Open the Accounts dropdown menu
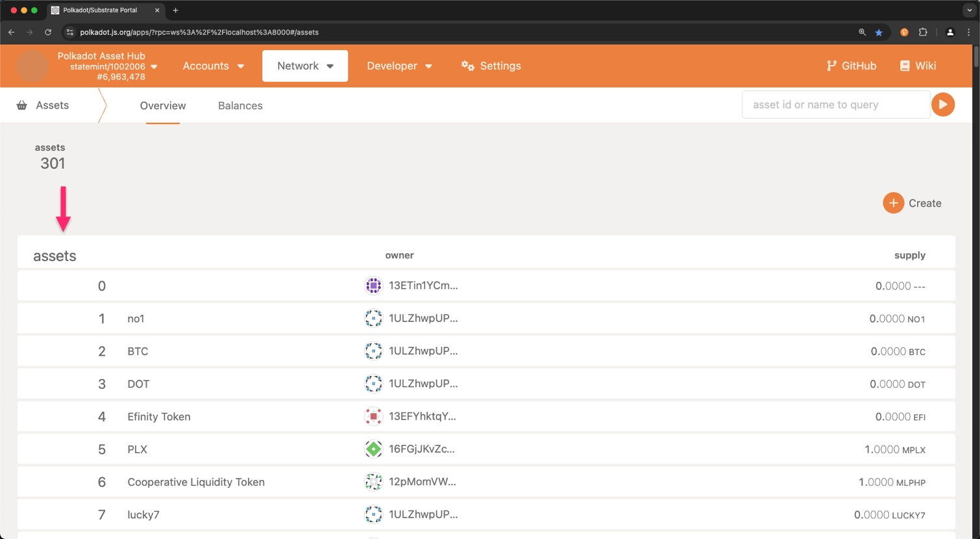 (x=213, y=66)
